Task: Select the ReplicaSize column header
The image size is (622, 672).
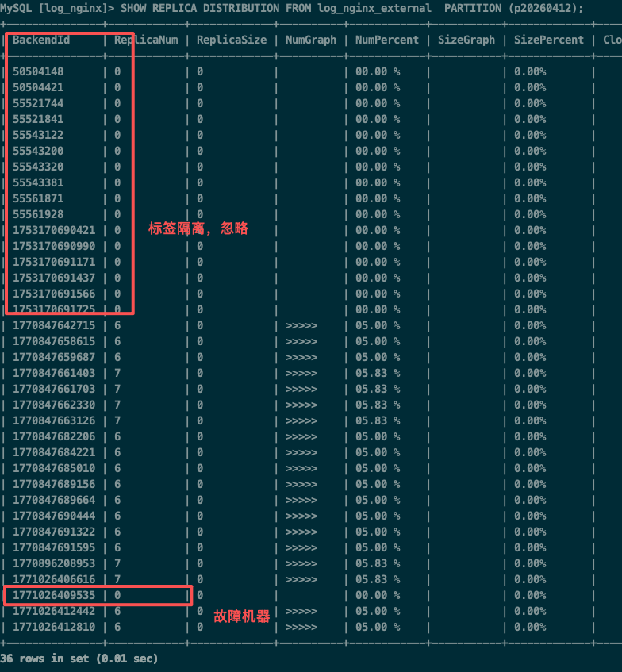Action: (x=231, y=40)
